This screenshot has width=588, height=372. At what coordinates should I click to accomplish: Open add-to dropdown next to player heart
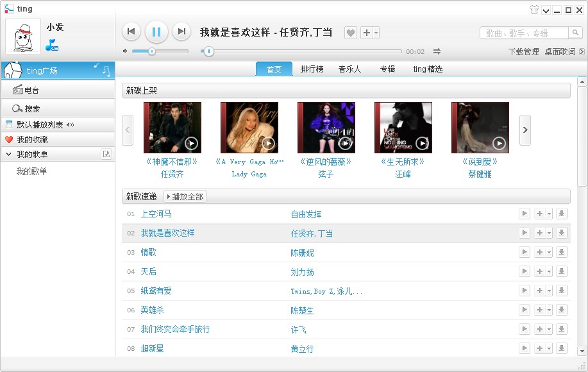(x=376, y=33)
